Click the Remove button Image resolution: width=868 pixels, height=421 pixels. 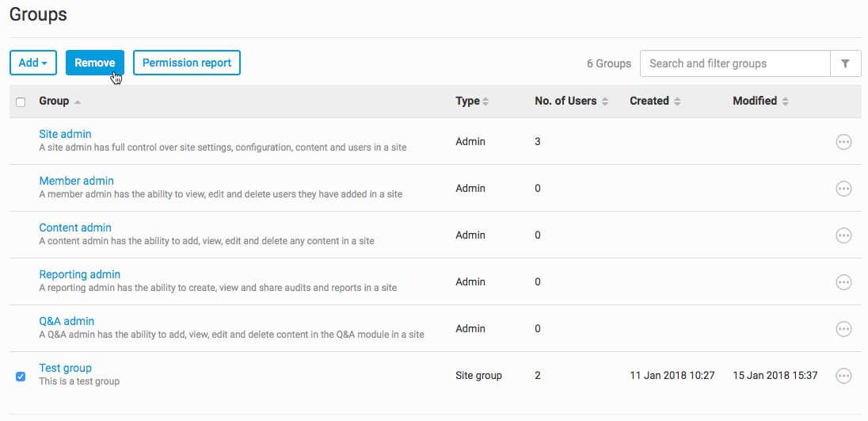point(94,63)
